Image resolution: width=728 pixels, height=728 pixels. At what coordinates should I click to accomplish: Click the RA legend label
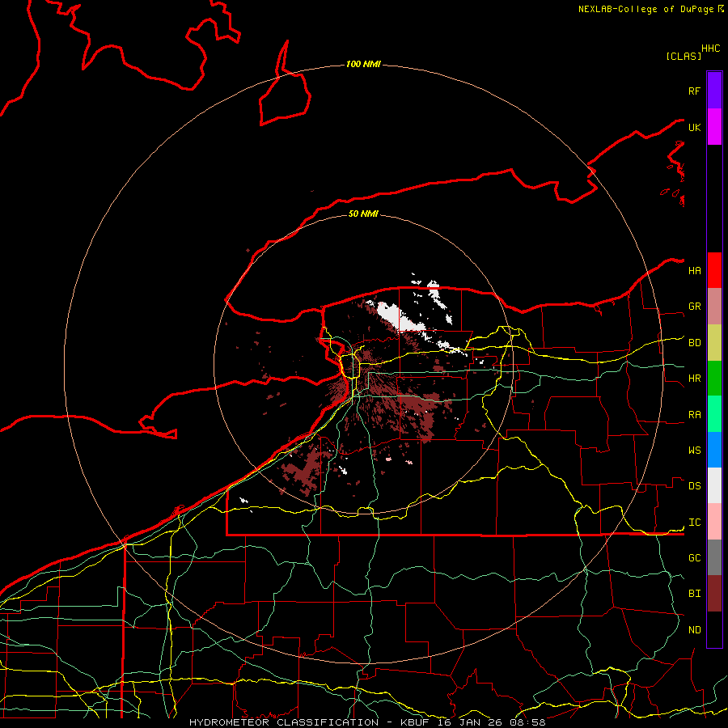pyautogui.click(x=694, y=415)
